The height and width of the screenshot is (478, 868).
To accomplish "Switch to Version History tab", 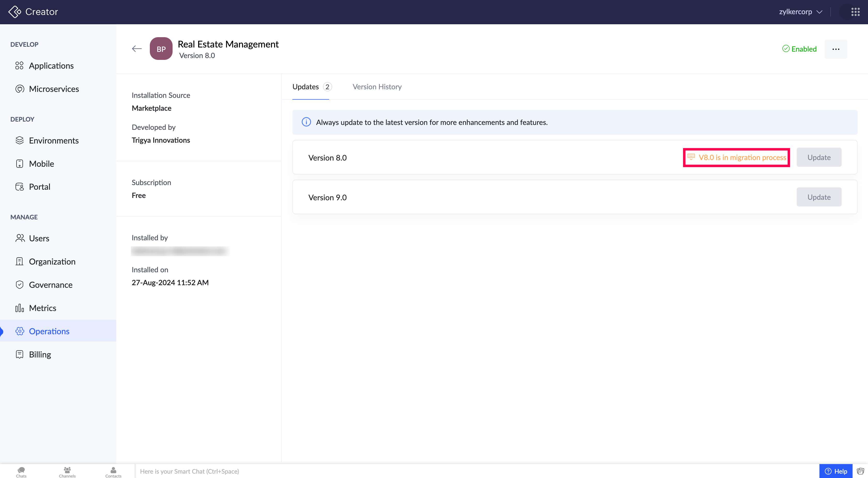I will click(377, 87).
